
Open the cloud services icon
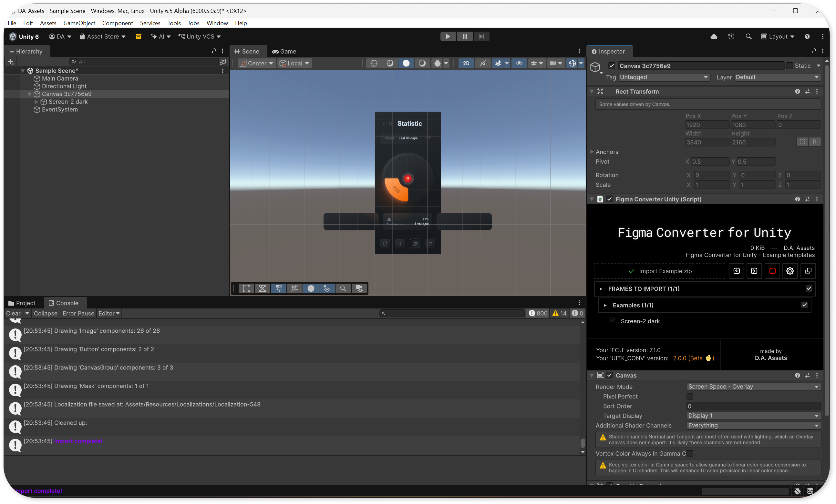(714, 36)
